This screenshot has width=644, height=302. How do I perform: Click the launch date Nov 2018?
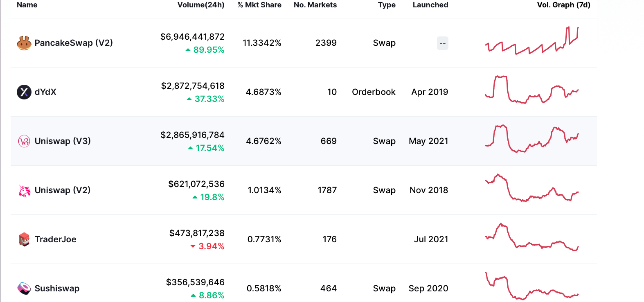(429, 190)
